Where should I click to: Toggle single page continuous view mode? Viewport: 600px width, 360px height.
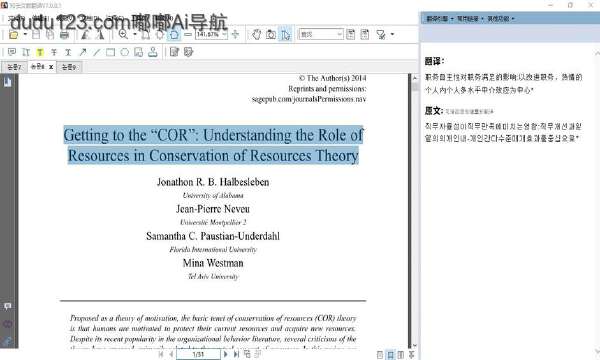[x=390, y=355]
